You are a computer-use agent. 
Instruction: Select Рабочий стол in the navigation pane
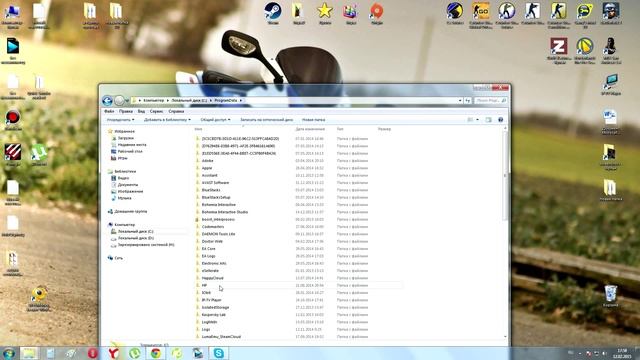[130, 151]
